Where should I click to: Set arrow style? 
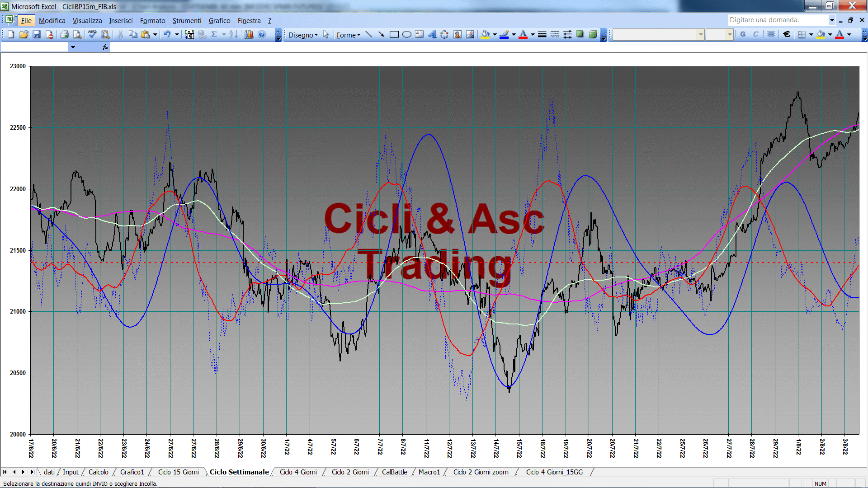[567, 34]
